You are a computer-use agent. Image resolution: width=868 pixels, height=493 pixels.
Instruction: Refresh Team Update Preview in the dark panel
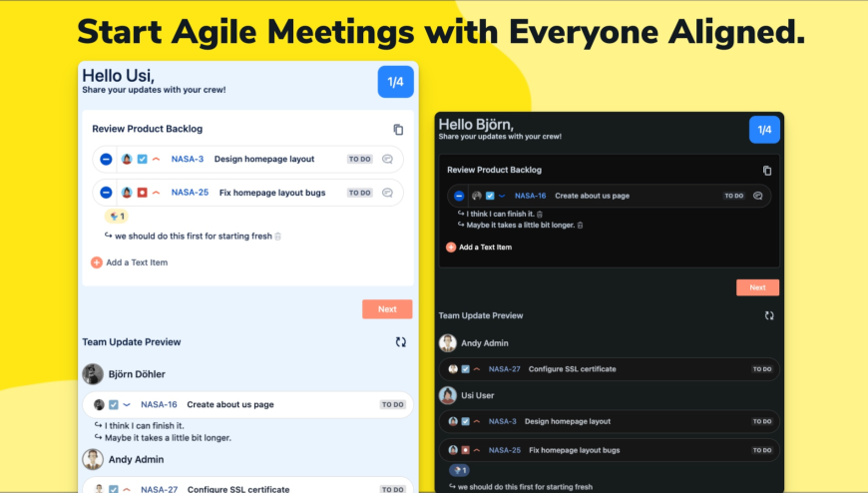point(769,315)
